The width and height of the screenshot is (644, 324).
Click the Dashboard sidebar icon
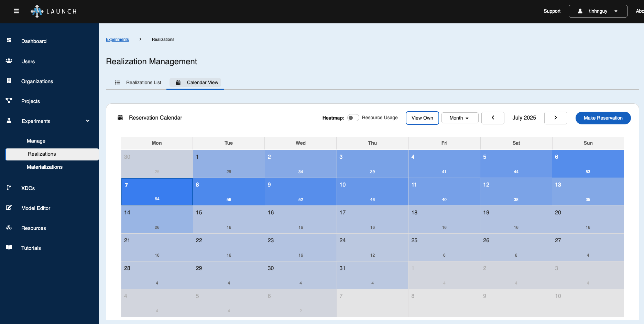point(9,41)
